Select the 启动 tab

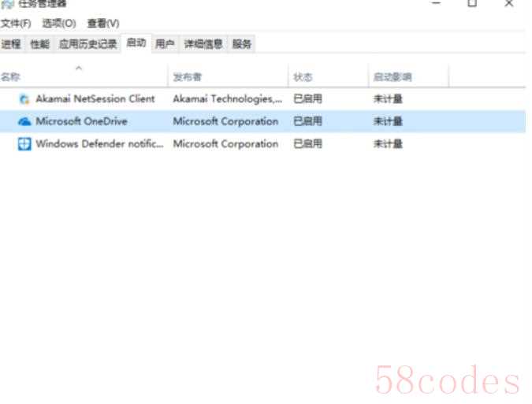[136, 43]
